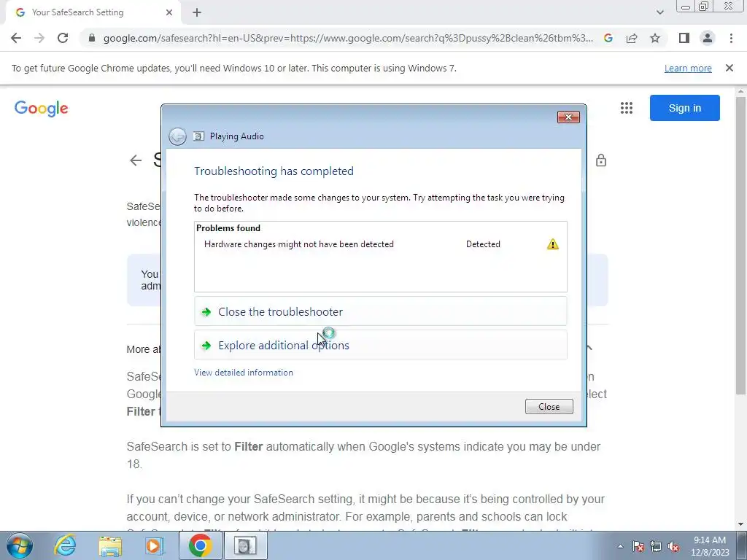Close the 'Your SafeSearch Setting' tab

click(x=169, y=12)
